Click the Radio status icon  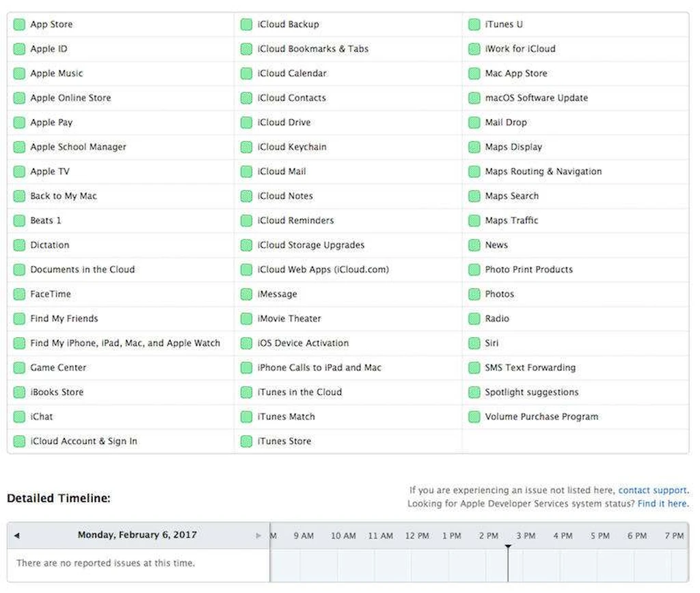click(474, 319)
